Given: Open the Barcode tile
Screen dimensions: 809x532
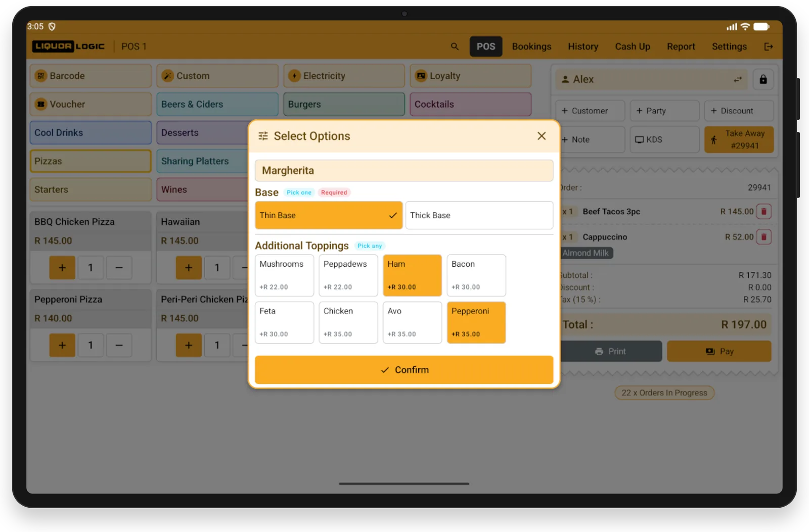Looking at the screenshot, I should (91, 76).
